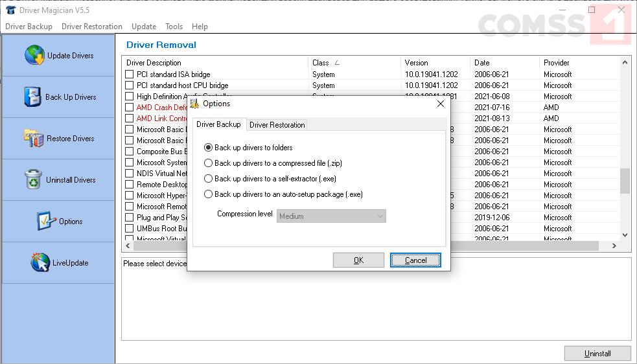
Task: Click the 2021-06-08 date cell
Action: 492,97
